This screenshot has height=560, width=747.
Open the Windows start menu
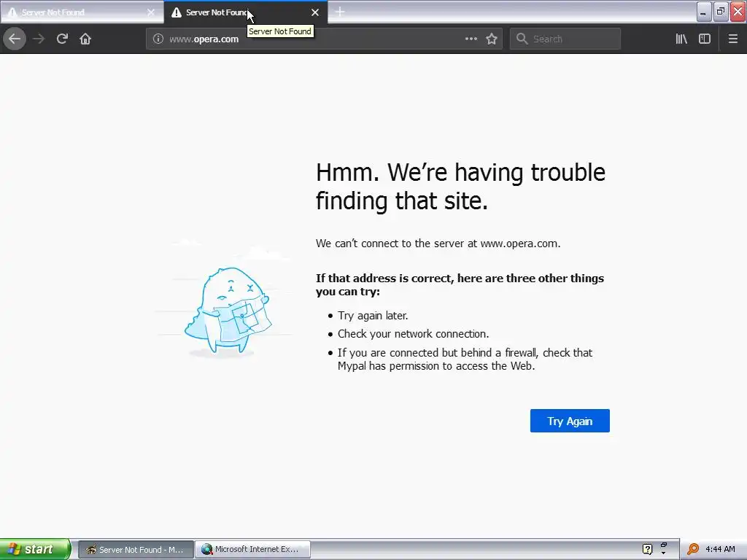[35, 549]
